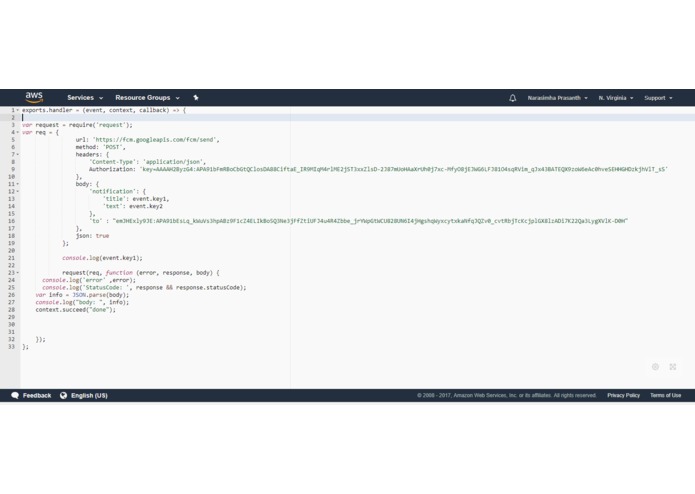Click the console.log(event.key1) line

click(102, 258)
